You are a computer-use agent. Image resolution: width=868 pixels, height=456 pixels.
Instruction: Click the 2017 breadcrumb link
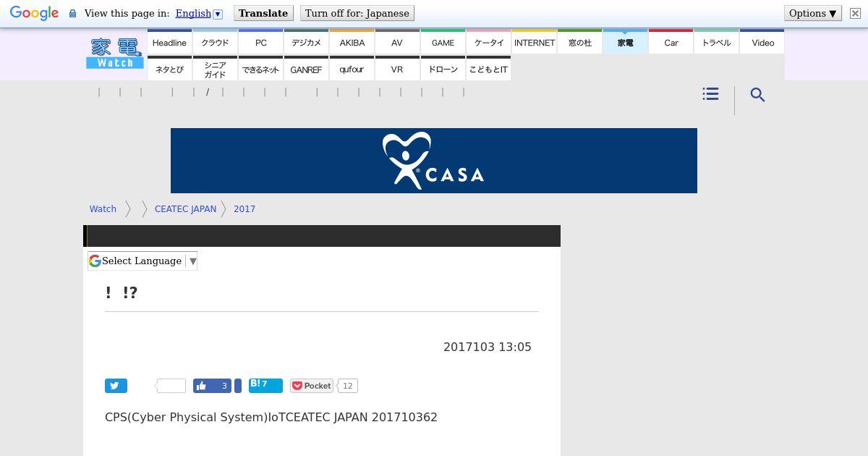[x=244, y=209]
